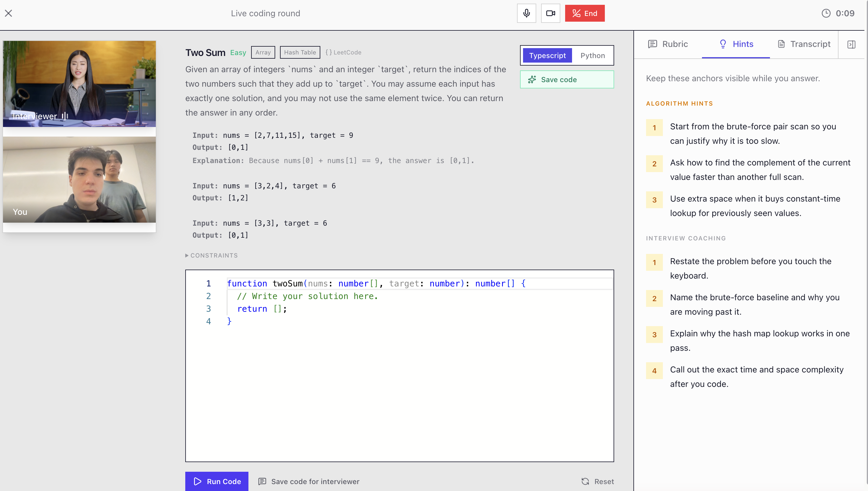Turn off the camera

(550, 13)
